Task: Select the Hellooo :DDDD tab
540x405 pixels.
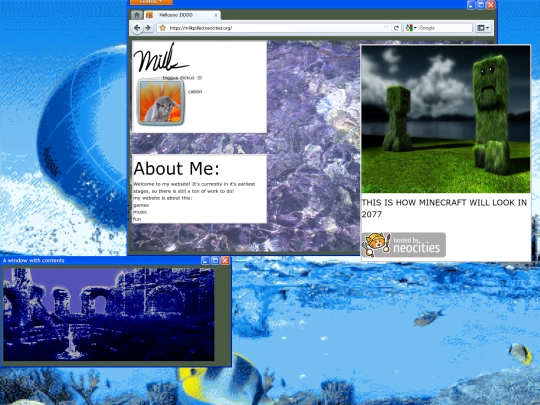Action: click(182, 15)
